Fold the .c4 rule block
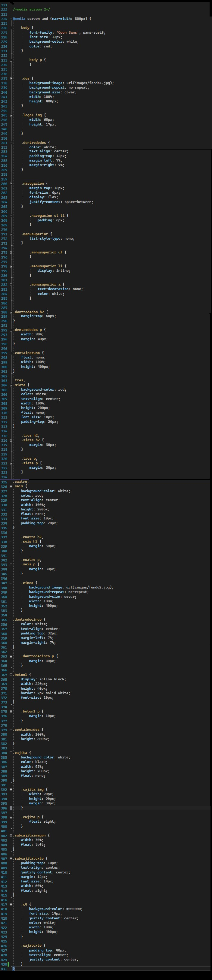Image resolution: width=212 pixels, height=980 pixels. pos(11,904)
